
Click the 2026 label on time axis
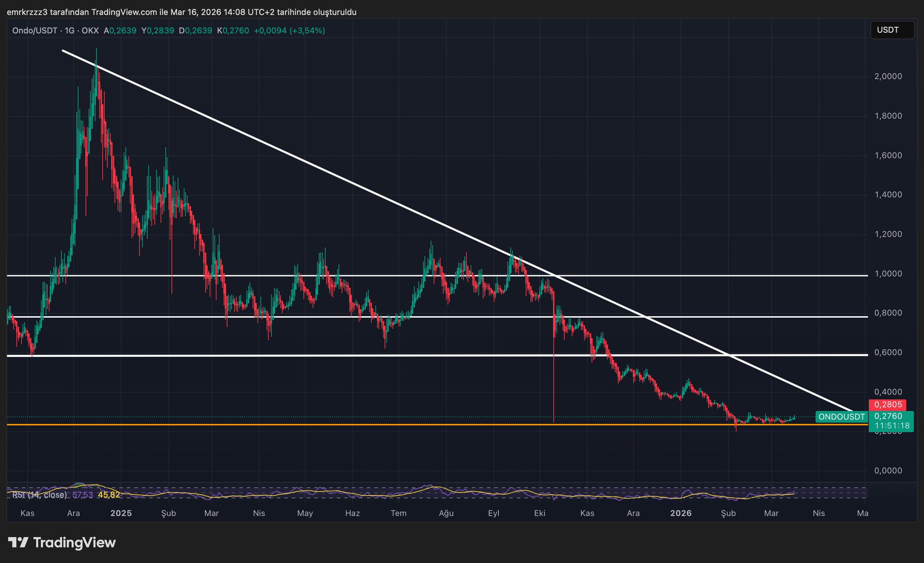(x=681, y=513)
